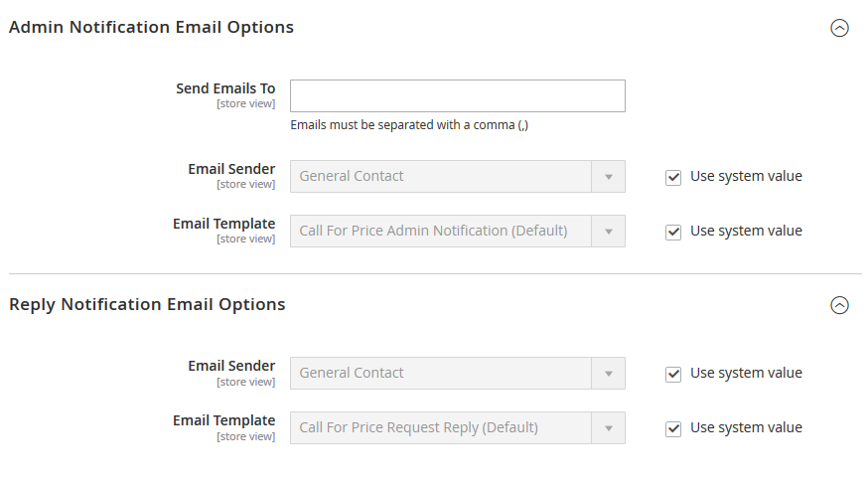Open Email Sender dropdown under Admin Notification
Screen dimensions: 868x483
click(x=457, y=177)
